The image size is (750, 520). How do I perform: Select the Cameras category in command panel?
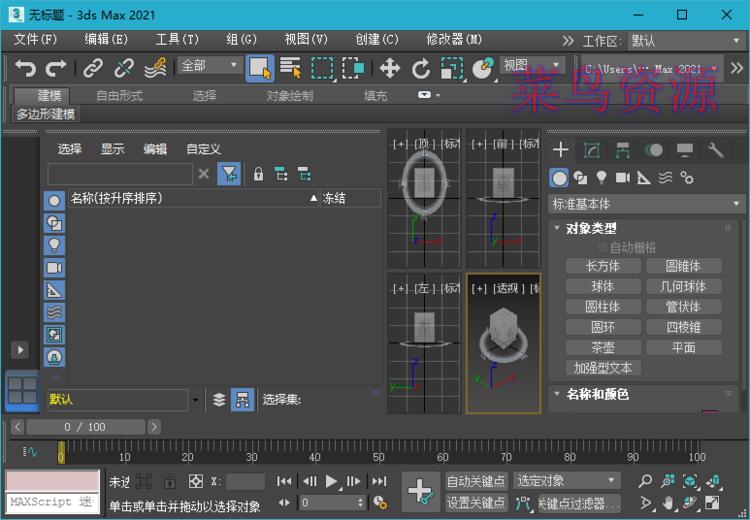pyautogui.click(x=622, y=178)
